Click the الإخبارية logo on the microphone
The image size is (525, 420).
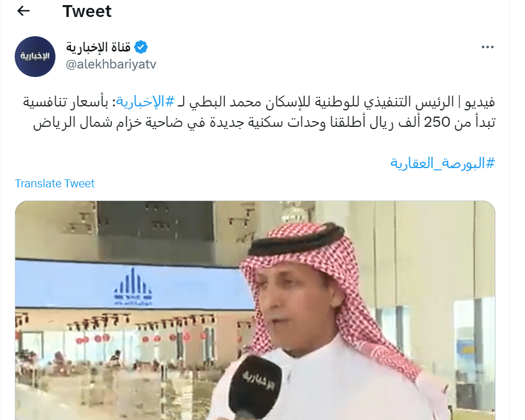click(x=259, y=380)
